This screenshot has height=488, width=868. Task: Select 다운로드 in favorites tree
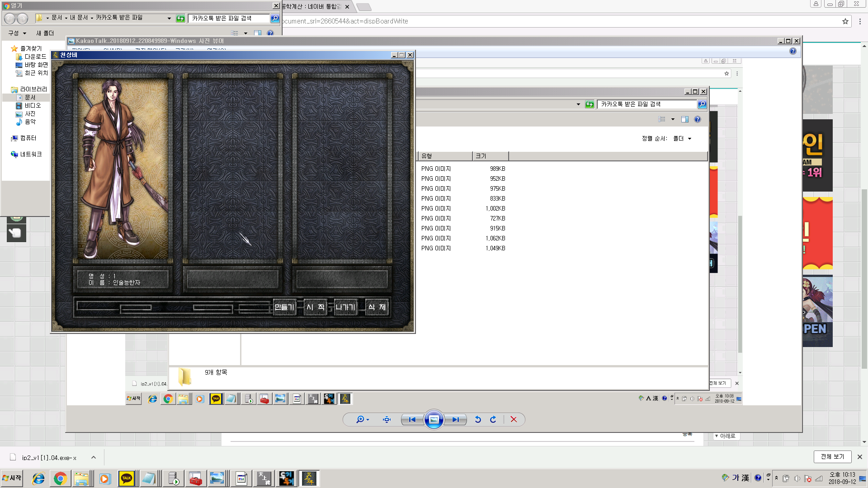(35, 56)
